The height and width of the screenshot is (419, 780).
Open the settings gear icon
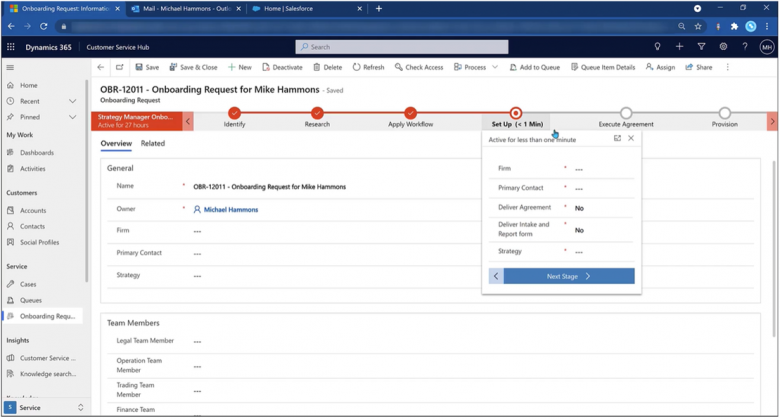[x=723, y=46]
